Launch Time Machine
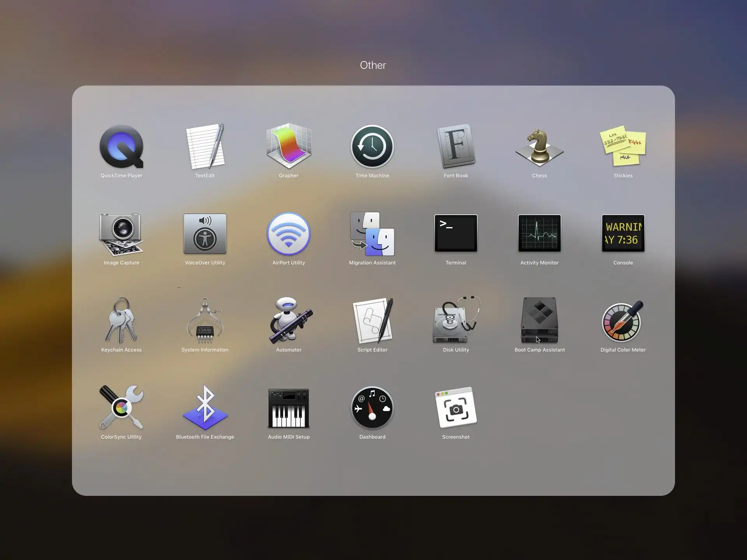 tap(372, 147)
